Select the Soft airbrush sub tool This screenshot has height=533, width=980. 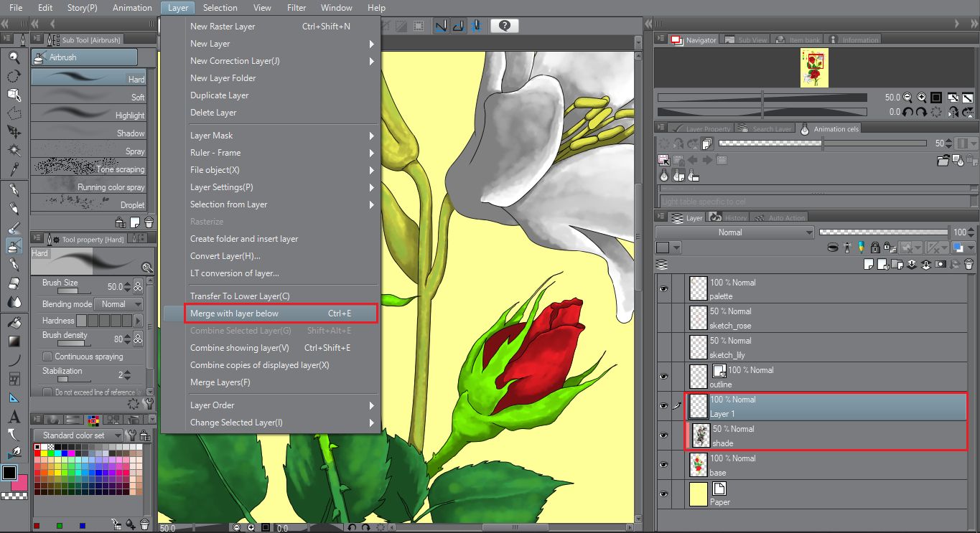click(89, 95)
